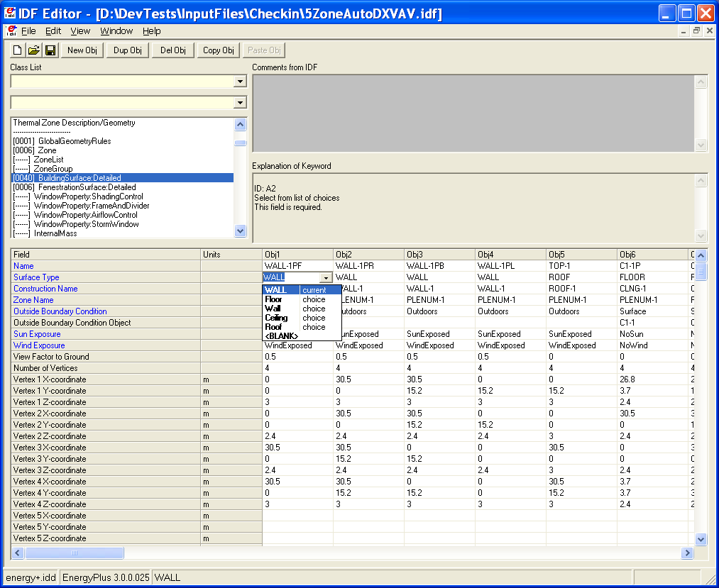This screenshot has height=588, width=719.
Task: Click the IDF Editor bug icon beside File
Action: tap(11, 30)
